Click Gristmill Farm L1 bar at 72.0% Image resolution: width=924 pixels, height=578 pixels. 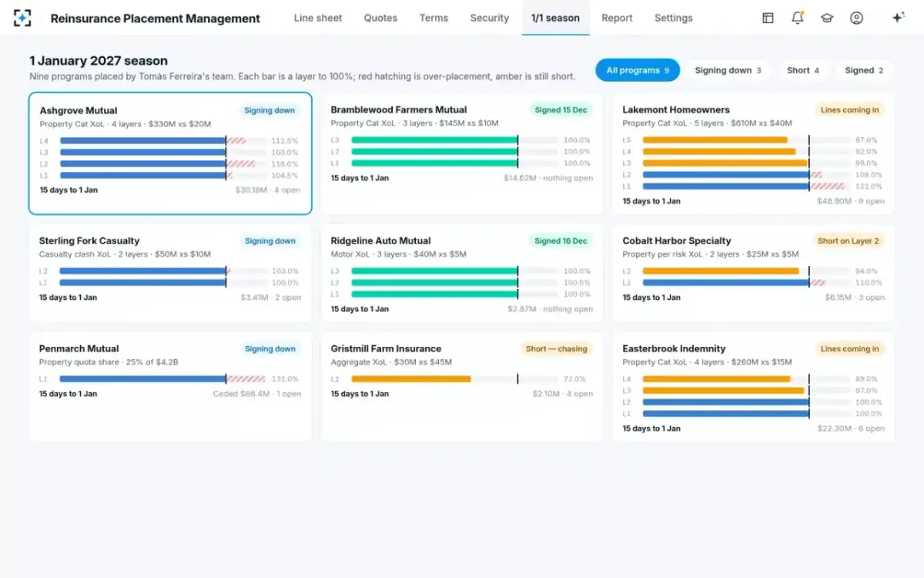click(454, 379)
